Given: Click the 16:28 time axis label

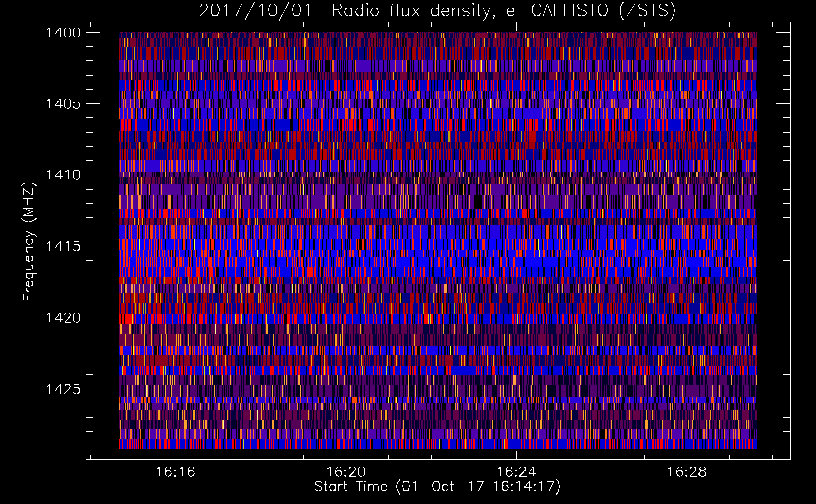Looking at the screenshot, I should click(x=687, y=472).
